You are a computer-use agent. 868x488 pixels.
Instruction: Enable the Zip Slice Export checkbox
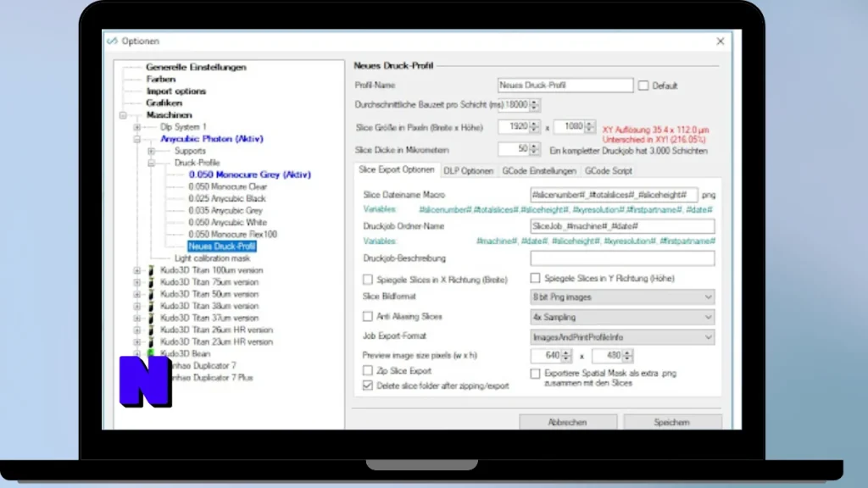pyautogui.click(x=368, y=370)
